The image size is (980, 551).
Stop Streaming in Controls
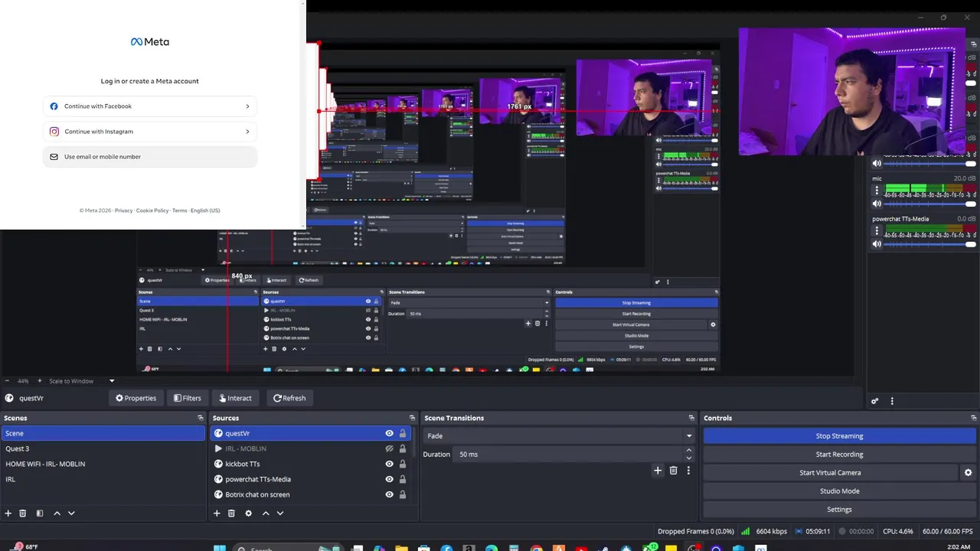point(839,436)
